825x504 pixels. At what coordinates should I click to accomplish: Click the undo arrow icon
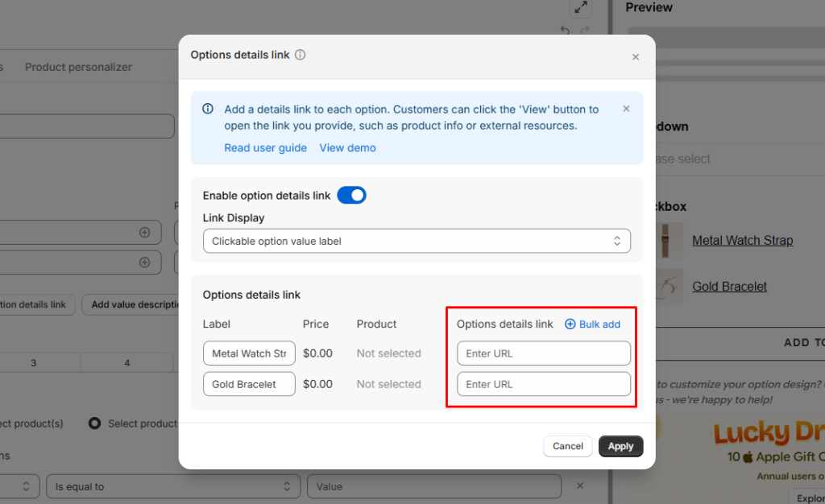pyautogui.click(x=565, y=31)
